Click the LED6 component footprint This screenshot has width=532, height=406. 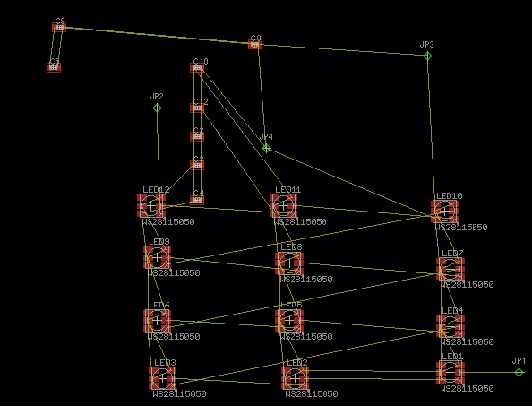point(157,321)
